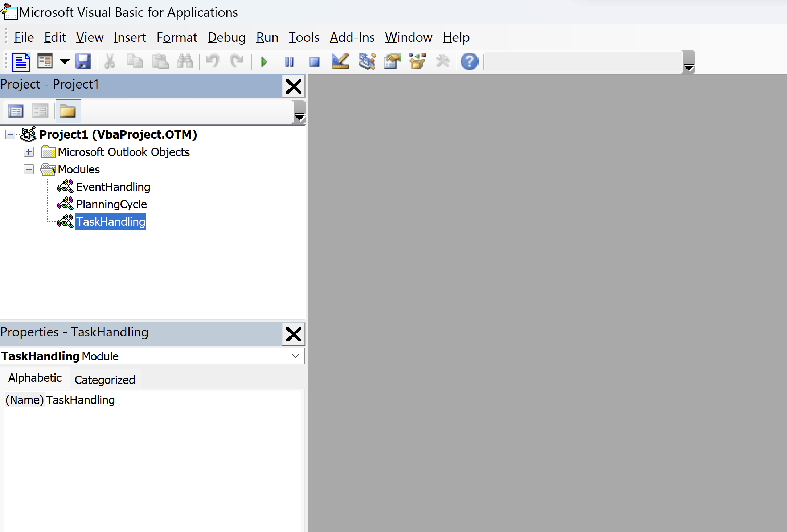The image size is (787, 532).
Task: Click the Paste clipboard icon
Action: click(x=160, y=62)
